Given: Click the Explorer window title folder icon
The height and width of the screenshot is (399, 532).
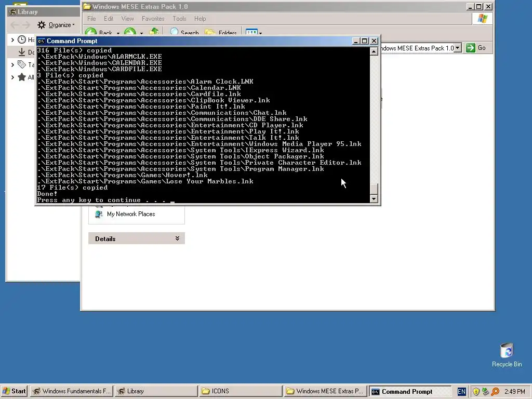Looking at the screenshot, I should 87,6.
